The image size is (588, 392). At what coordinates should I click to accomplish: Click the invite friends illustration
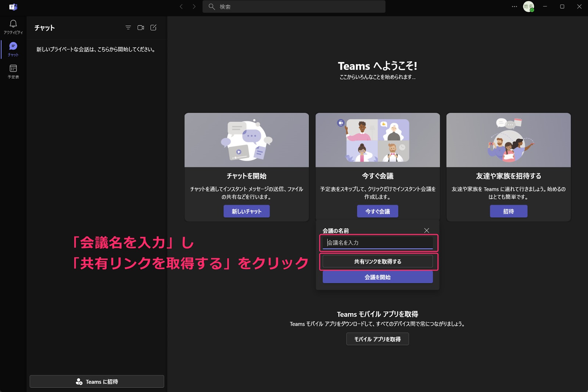coord(509,140)
